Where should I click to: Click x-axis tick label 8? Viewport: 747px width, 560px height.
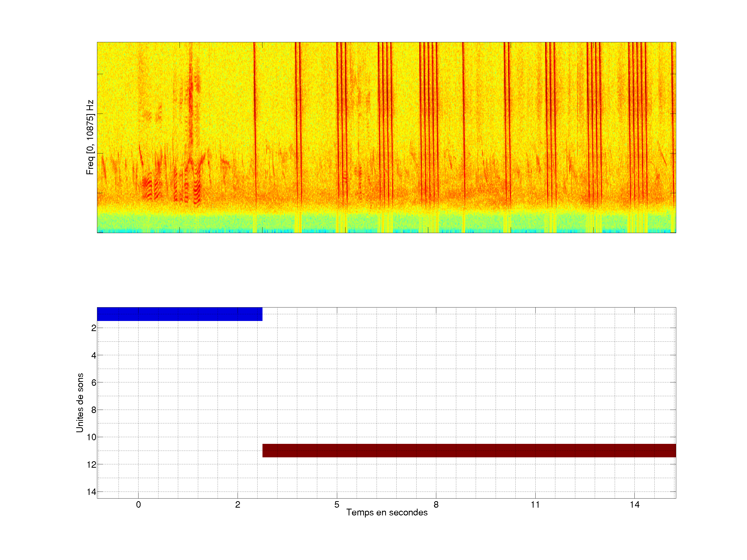pyautogui.click(x=436, y=505)
